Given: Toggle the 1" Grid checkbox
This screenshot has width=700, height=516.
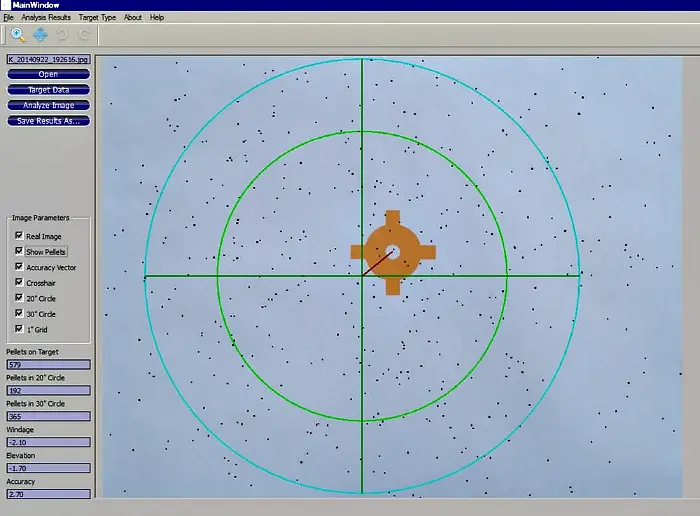Looking at the screenshot, I should pyautogui.click(x=19, y=329).
